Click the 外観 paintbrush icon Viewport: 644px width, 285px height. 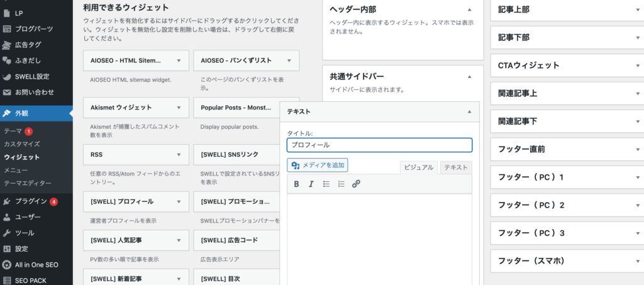(6, 113)
